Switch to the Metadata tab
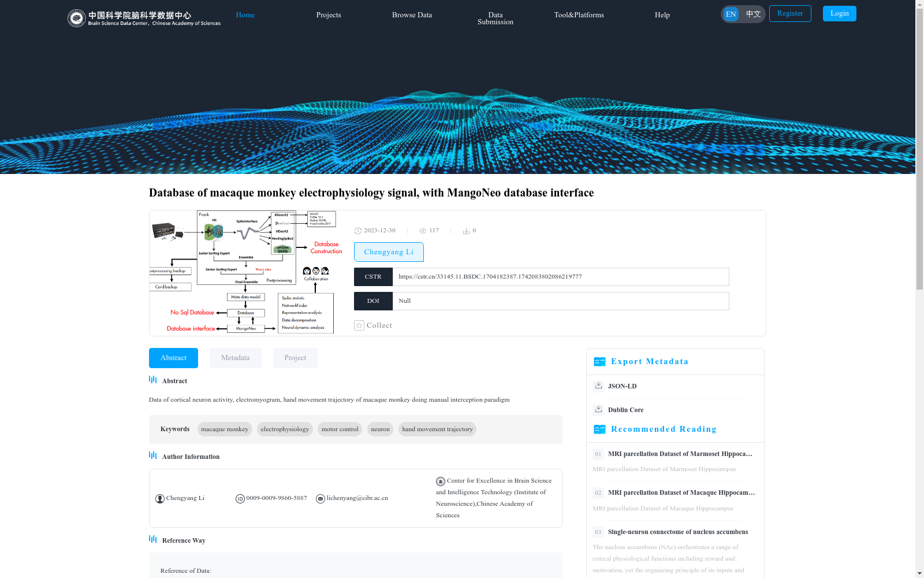Viewport: 924px width, 578px height. tap(236, 358)
